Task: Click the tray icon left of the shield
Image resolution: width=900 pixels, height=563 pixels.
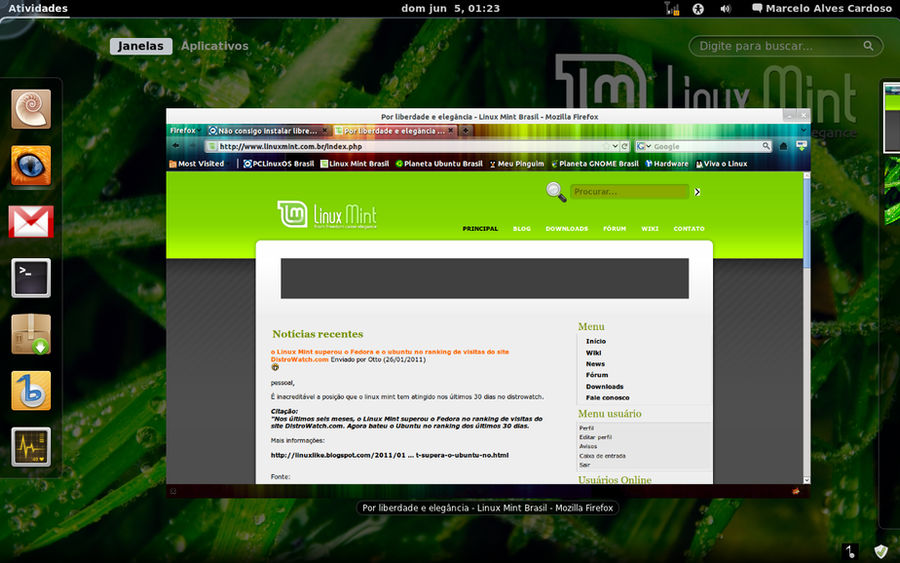Action: click(x=850, y=552)
